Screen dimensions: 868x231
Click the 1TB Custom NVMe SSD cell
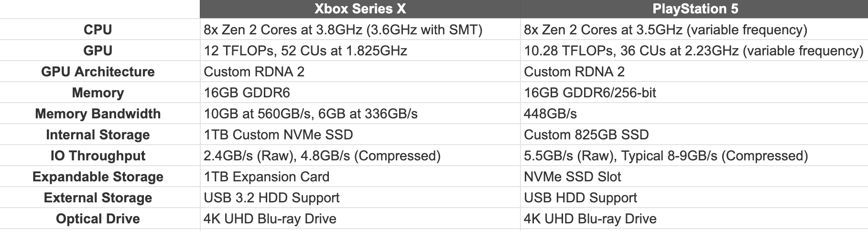coord(278,135)
